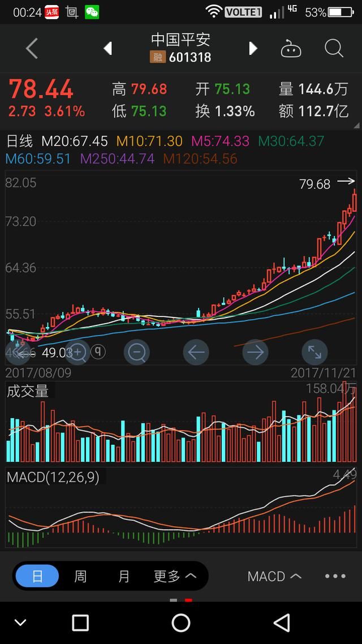
Task: Zoom in the candlestick chart
Action: (77, 353)
